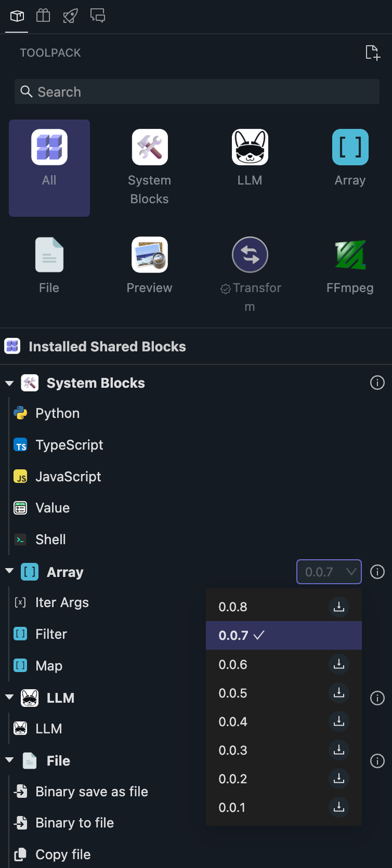Screen dimensions: 392x868
Task: Choose version 0.0.6 from the list
Action: click(233, 664)
